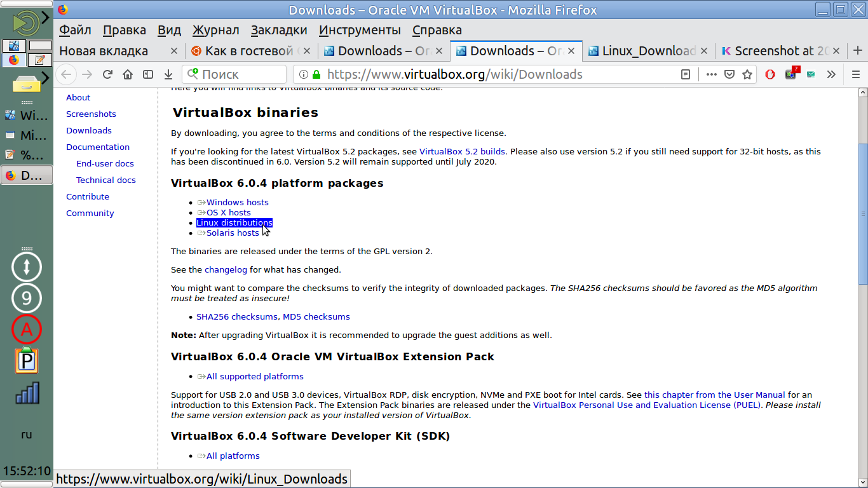Image resolution: width=868 pixels, height=488 pixels.
Task: View the changelog link
Action: click(226, 269)
